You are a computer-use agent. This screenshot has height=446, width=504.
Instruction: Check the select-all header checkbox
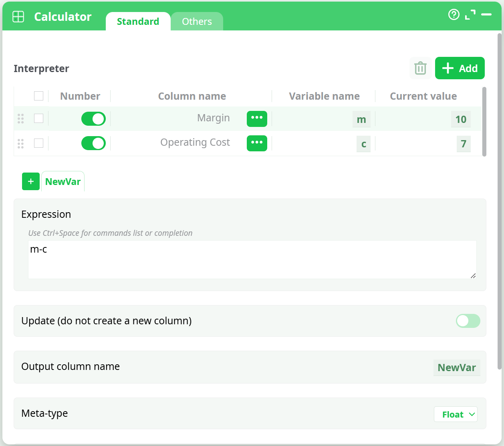(x=39, y=96)
